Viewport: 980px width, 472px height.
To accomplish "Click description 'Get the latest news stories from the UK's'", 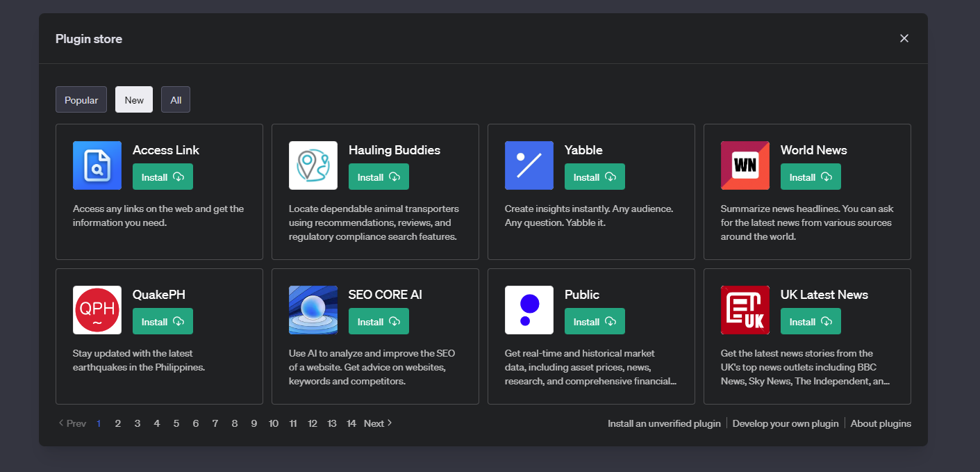I will pos(806,367).
